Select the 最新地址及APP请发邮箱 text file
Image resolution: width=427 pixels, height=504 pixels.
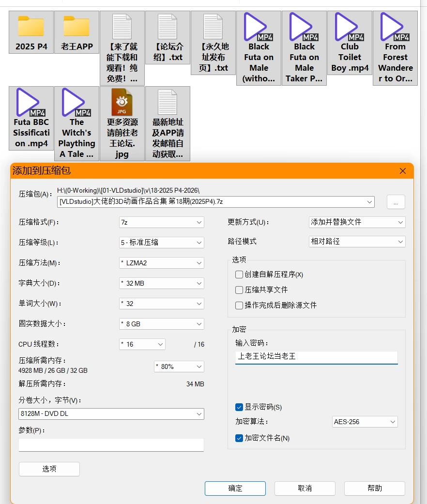168,123
